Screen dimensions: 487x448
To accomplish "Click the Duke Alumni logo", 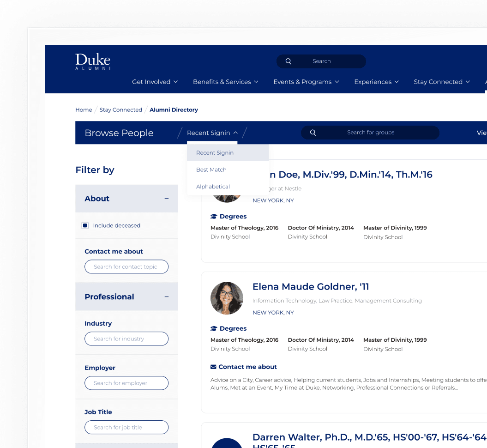I will (92, 62).
